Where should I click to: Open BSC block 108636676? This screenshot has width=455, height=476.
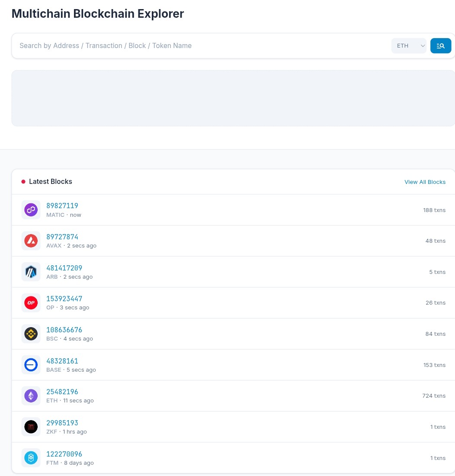64,330
